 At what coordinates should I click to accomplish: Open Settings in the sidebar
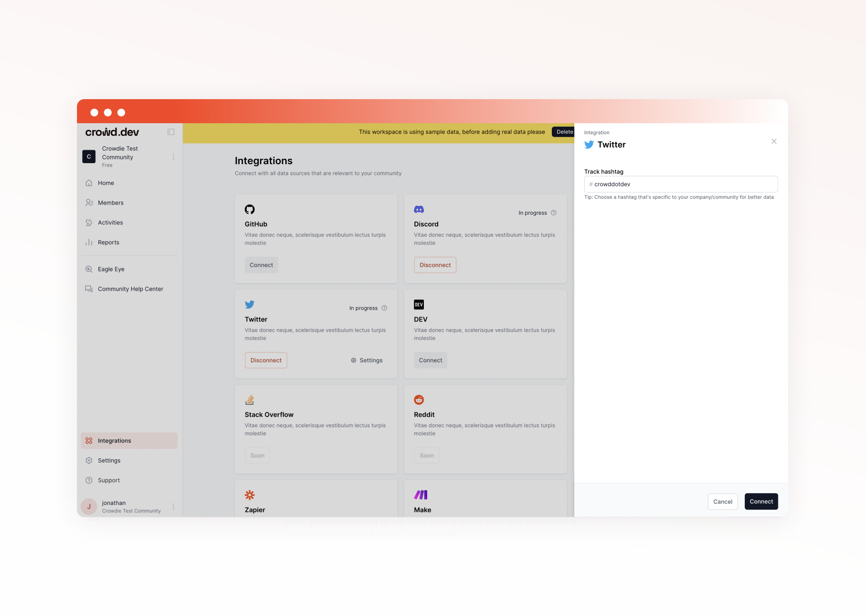coord(129,461)
